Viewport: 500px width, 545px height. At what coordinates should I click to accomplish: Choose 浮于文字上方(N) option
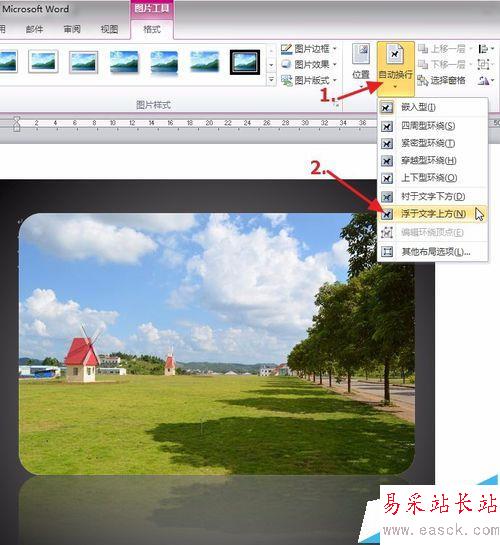click(433, 214)
